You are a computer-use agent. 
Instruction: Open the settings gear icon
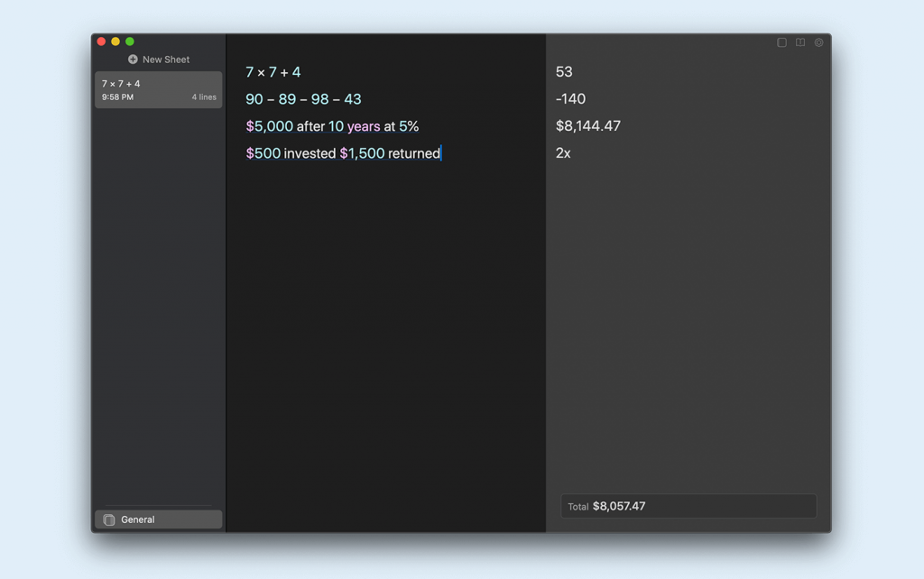click(818, 42)
